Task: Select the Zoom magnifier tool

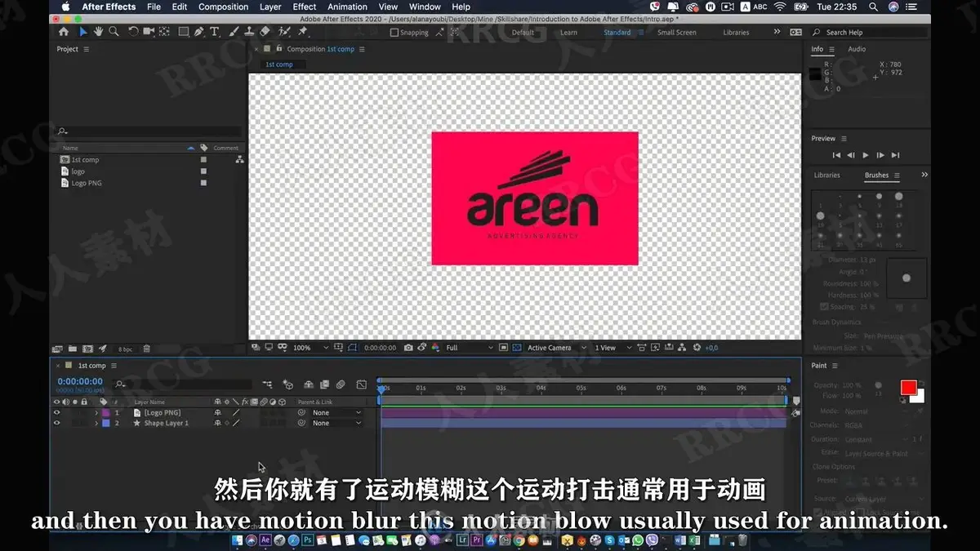Action: point(114,32)
